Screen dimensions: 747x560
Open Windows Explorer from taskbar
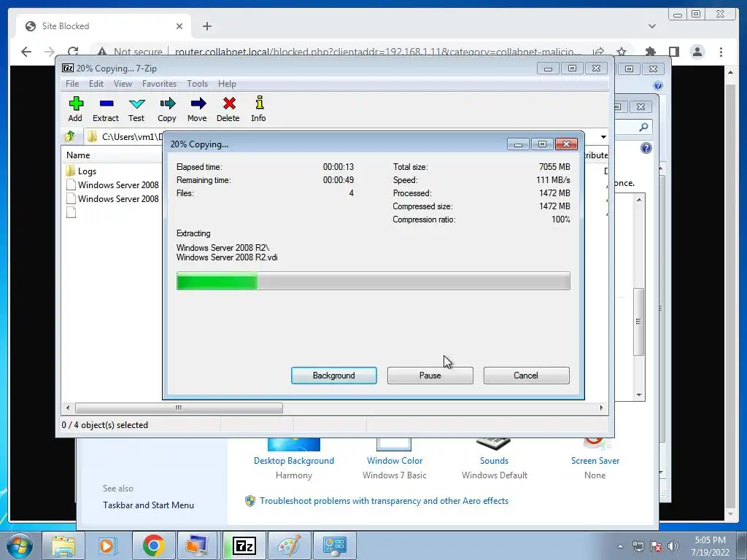63,545
